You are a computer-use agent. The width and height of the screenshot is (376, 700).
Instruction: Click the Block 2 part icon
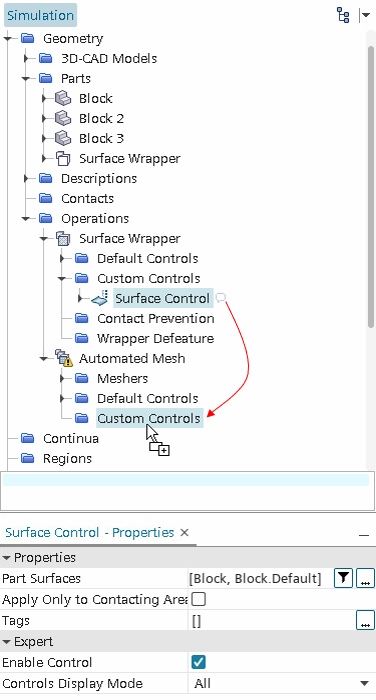coord(63,118)
